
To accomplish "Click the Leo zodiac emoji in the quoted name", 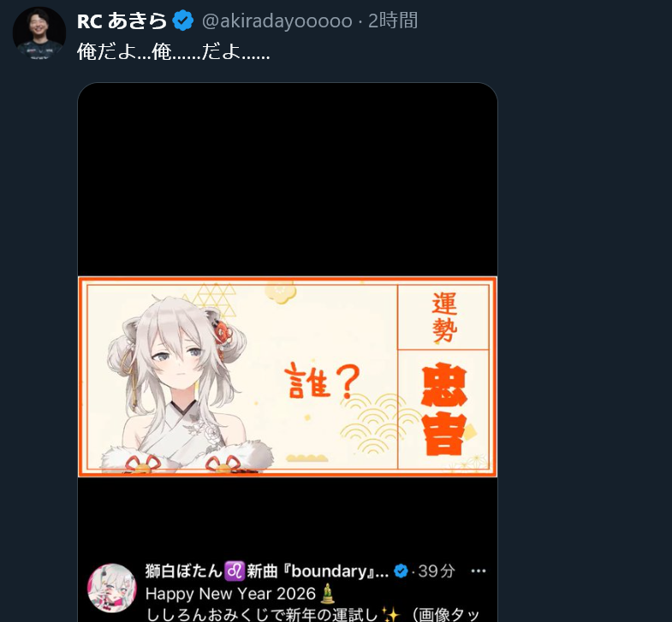I will point(235,571).
